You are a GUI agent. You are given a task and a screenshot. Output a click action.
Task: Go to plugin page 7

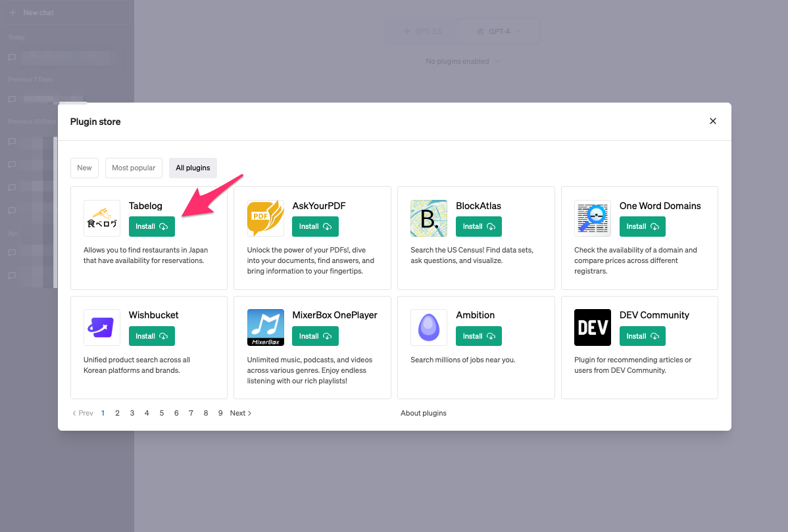pos(191,413)
